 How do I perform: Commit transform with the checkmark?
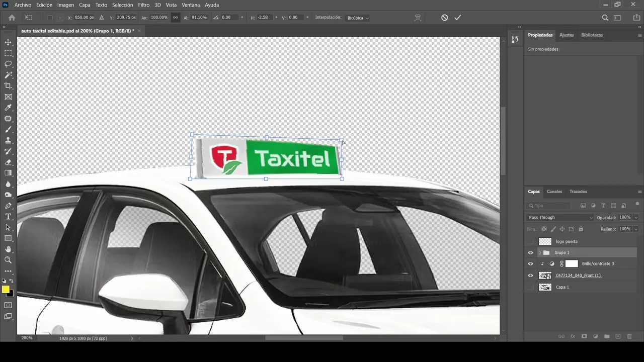[x=457, y=18]
